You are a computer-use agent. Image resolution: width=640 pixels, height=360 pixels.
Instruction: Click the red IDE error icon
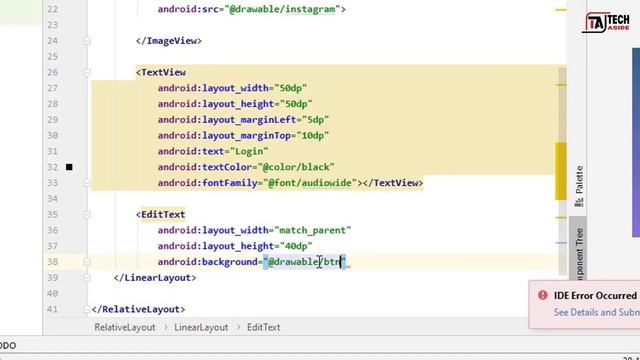click(x=543, y=295)
